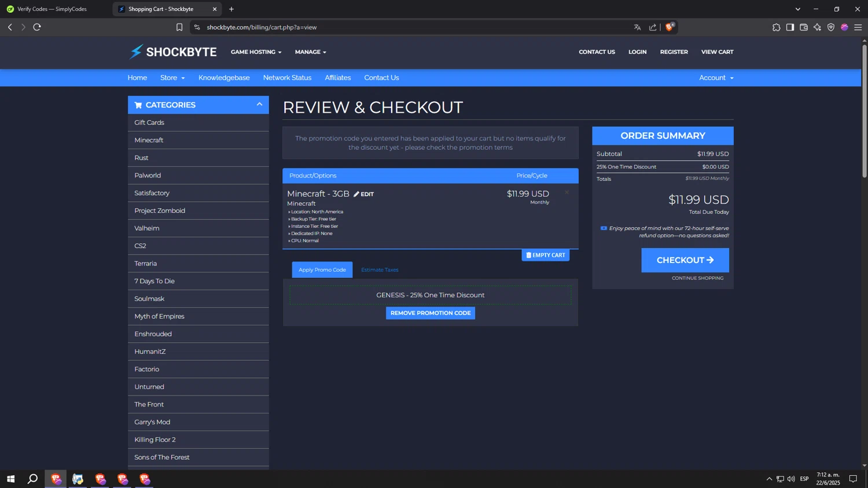Select the Apply Promo Code tab
The image size is (868, 488).
pos(322,269)
